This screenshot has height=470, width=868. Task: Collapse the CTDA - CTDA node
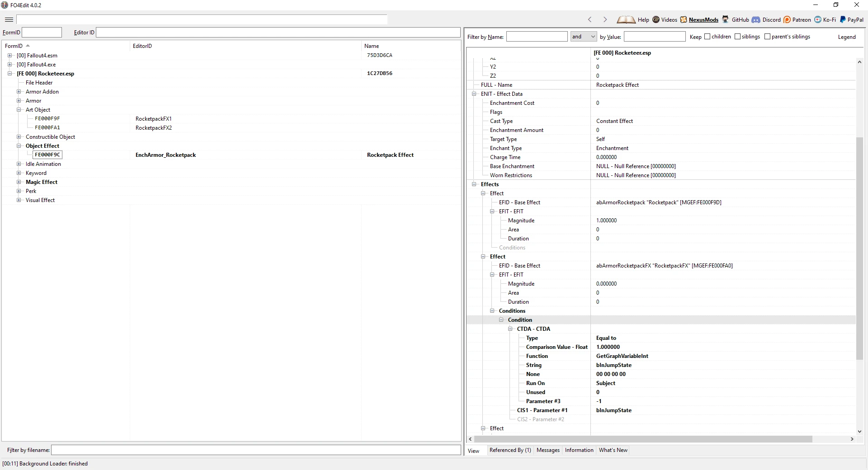coord(510,329)
